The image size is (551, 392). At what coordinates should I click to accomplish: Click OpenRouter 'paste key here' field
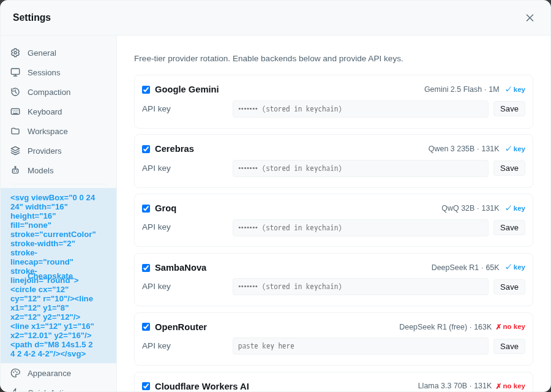(x=360, y=346)
